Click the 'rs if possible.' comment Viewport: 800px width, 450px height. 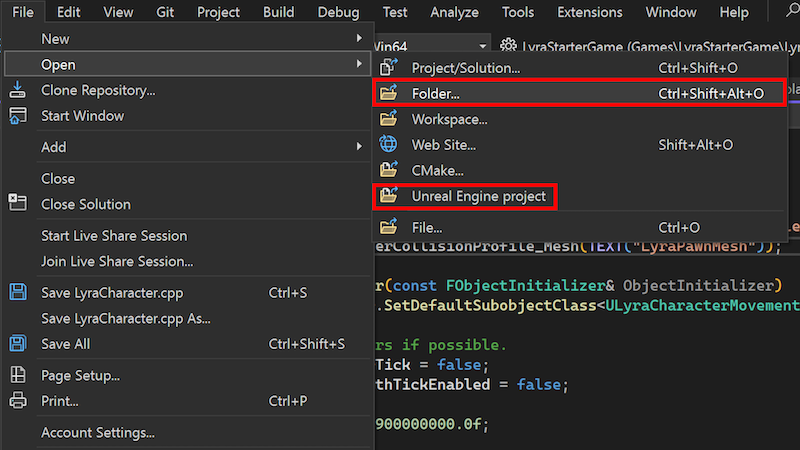(441, 345)
